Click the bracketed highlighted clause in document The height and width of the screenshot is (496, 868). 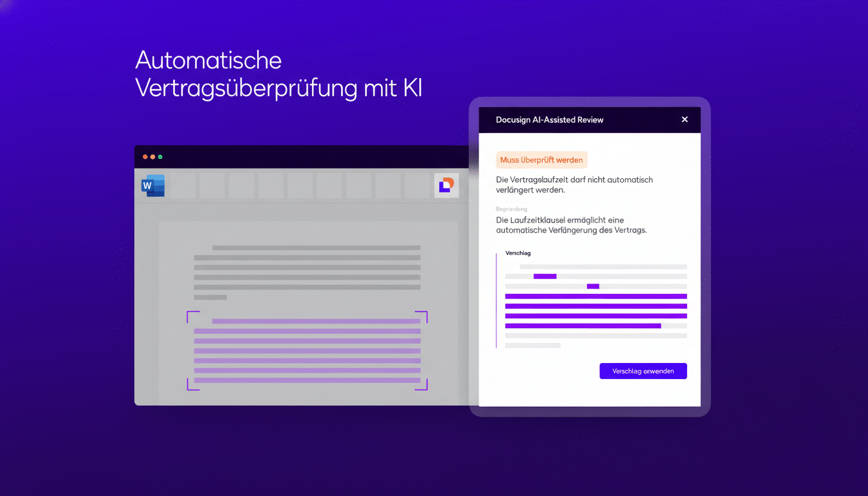[307, 352]
